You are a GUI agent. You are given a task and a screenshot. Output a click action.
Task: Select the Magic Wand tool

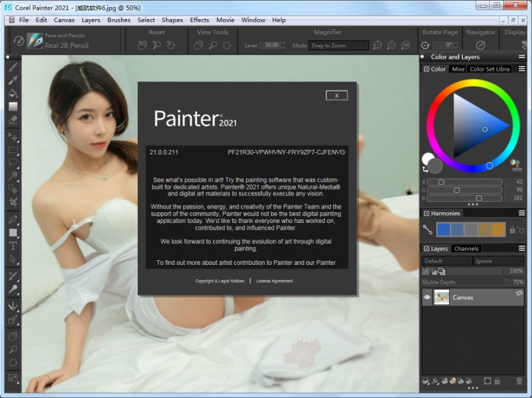click(x=13, y=176)
